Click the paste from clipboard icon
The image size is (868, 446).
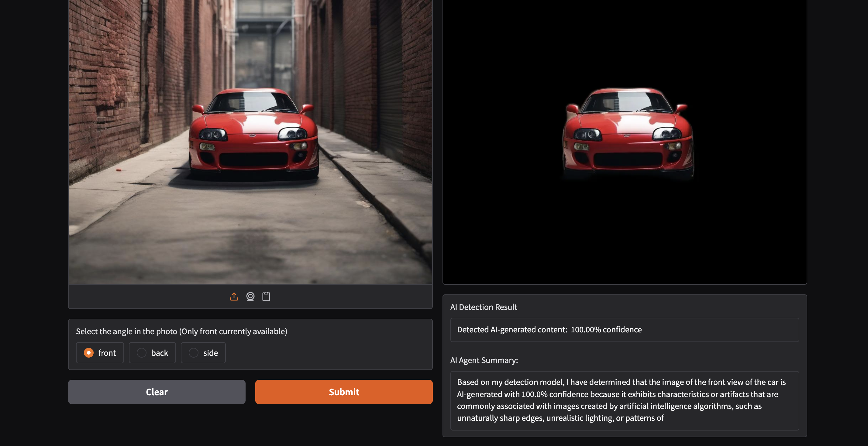click(x=266, y=297)
